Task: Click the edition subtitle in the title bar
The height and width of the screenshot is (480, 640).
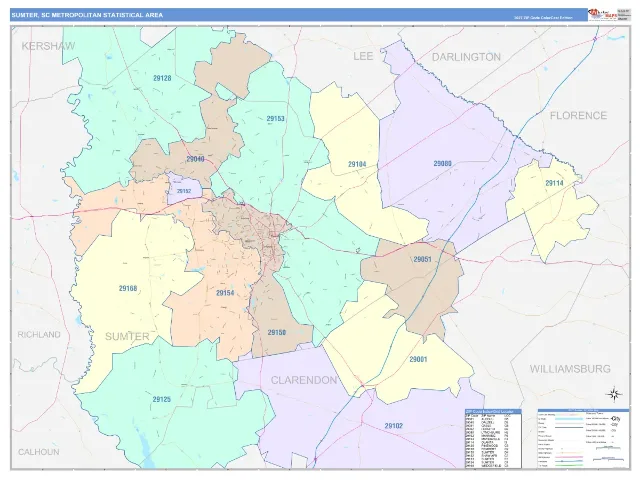Action: coord(543,18)
